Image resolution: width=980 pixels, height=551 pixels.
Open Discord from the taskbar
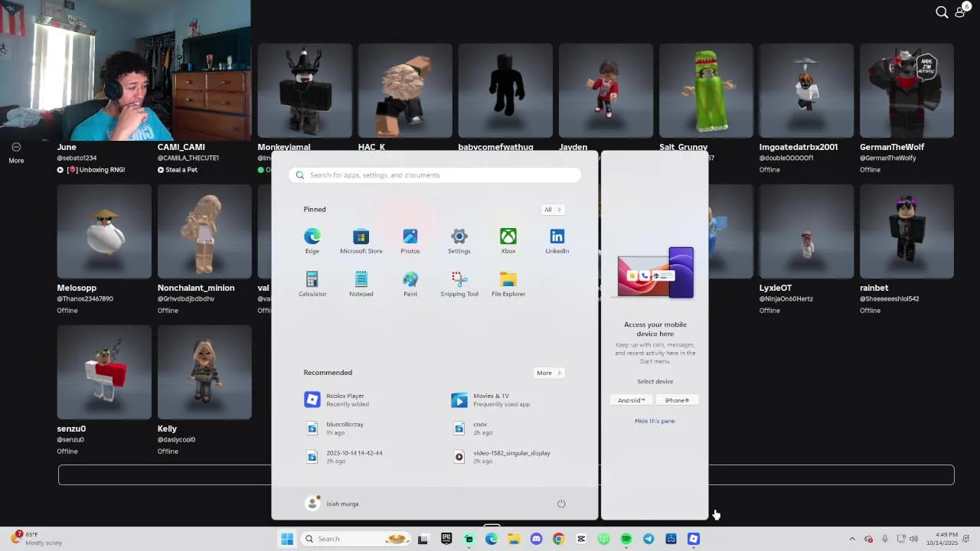(536, 539)
